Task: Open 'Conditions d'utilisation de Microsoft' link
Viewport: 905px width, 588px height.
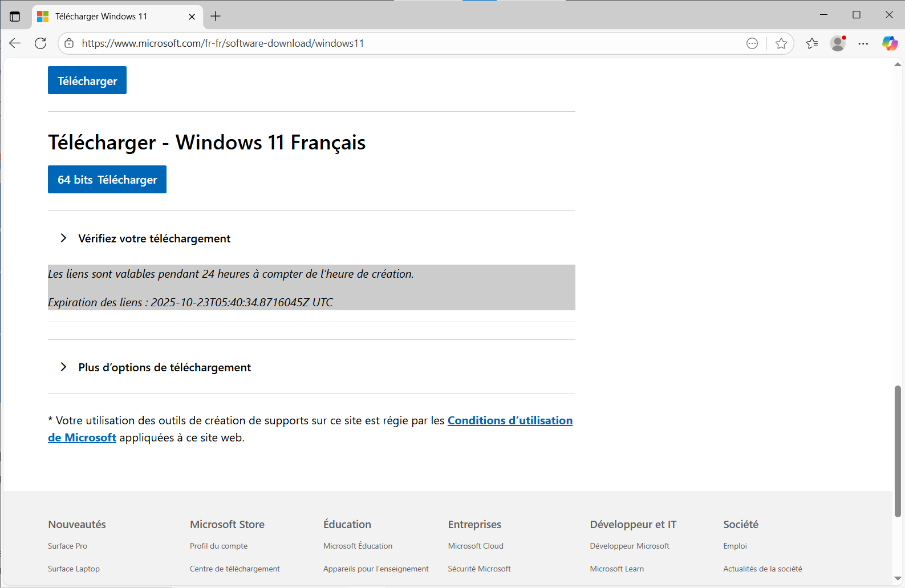Action: pos(509,420)
